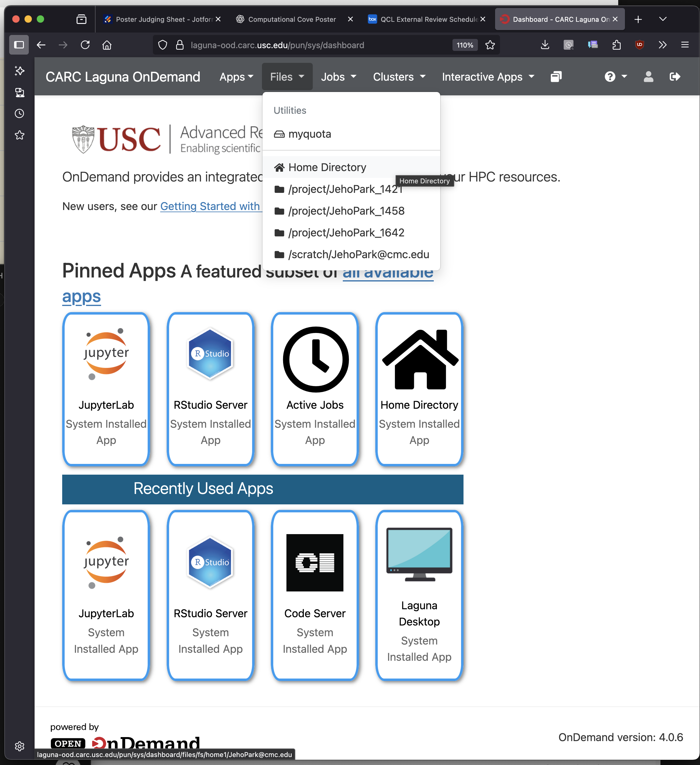This screenshot has height=765, width=700.
Task: Open the Laguna Desktop monitor icon
Action: tap(419, 554)
